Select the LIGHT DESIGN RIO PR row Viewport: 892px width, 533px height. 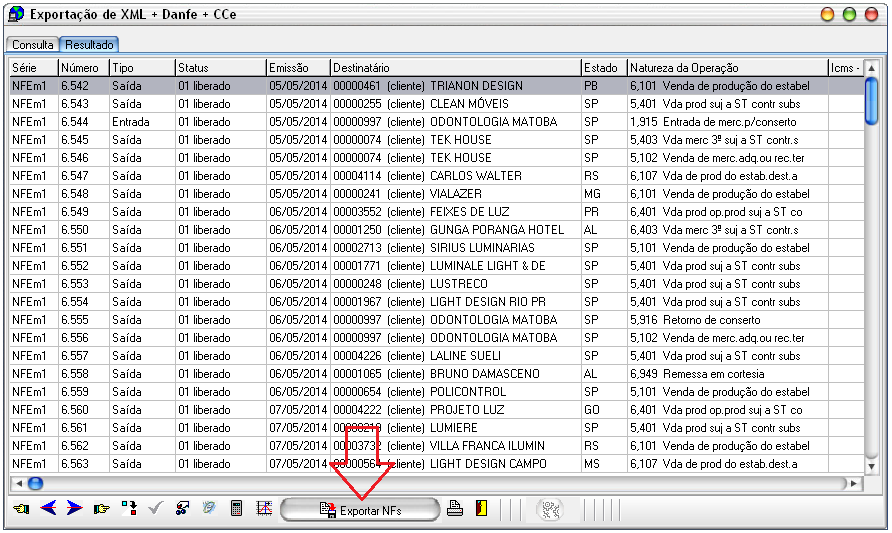pos(437,302)
